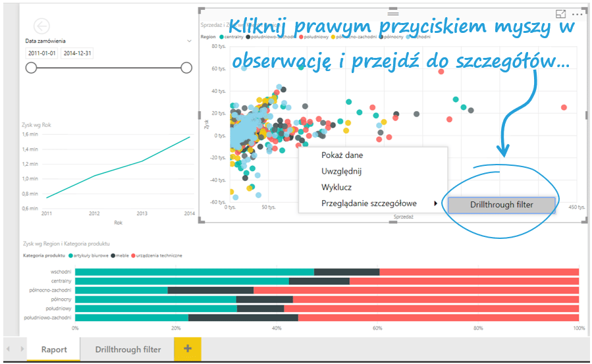Click the back arrow button
The width and height of the screenshot is (592, 364).
click(x=41, y=26)
